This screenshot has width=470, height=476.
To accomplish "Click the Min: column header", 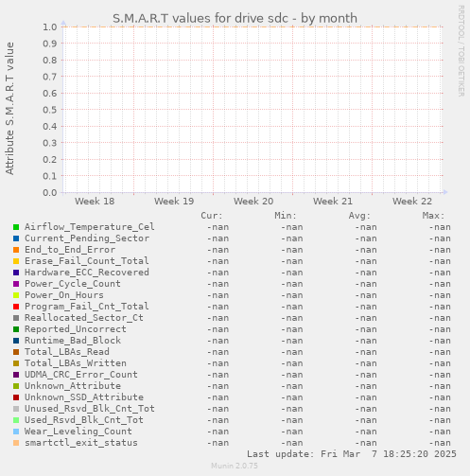I will [x=286, y=216].
